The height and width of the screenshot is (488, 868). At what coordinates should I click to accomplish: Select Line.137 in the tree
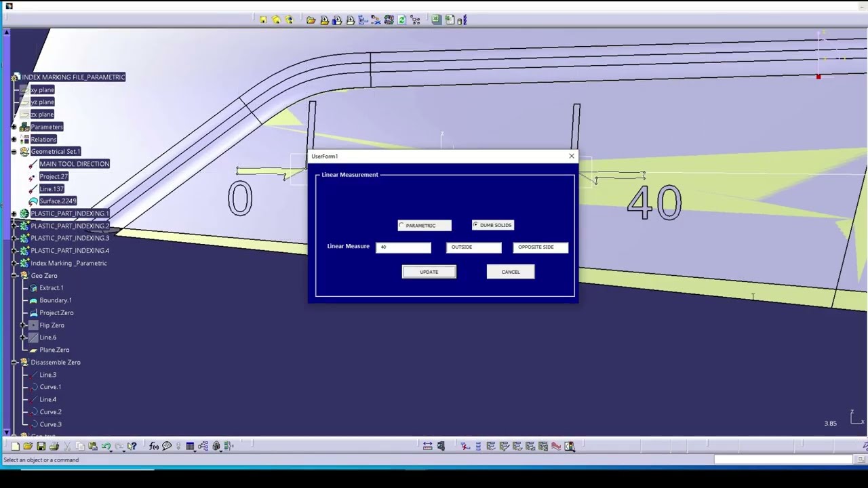tap(52, 189)
